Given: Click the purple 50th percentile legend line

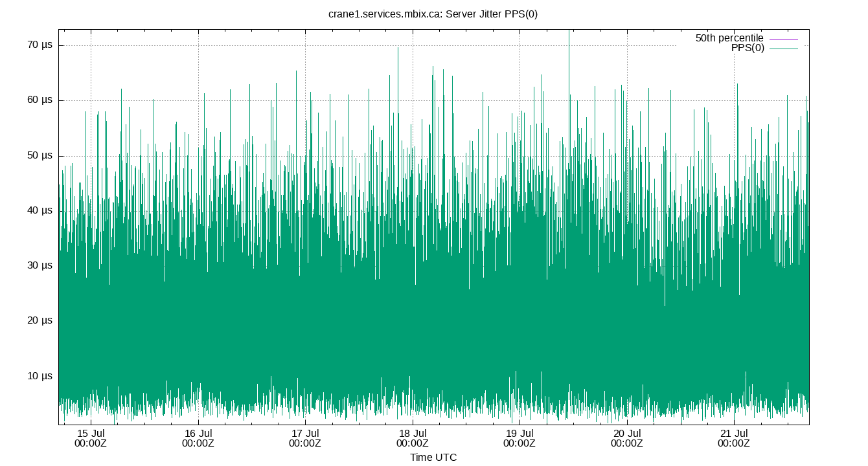Looking at the screenshot, I should pos(783,39).
